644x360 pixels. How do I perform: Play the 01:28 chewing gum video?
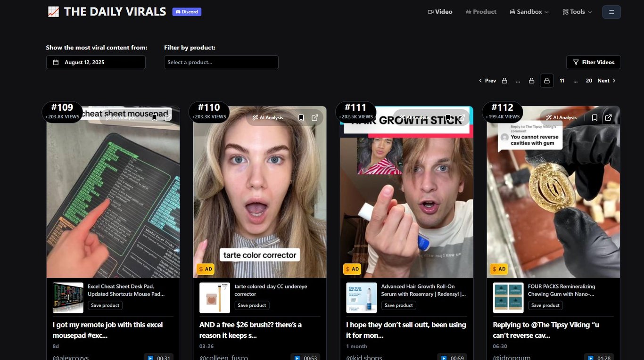[x=599, y=358]
